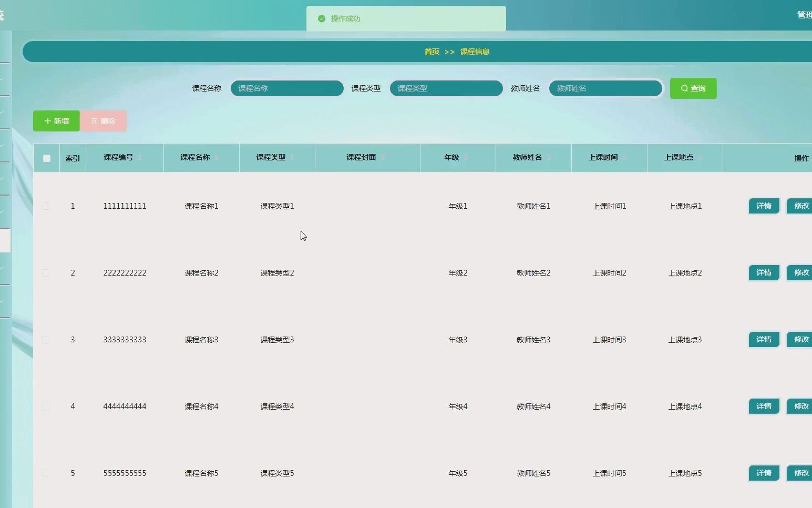Sort by 教师姓名 column arrows
Viewport: 812px width, 508px height.
point(549,157)
